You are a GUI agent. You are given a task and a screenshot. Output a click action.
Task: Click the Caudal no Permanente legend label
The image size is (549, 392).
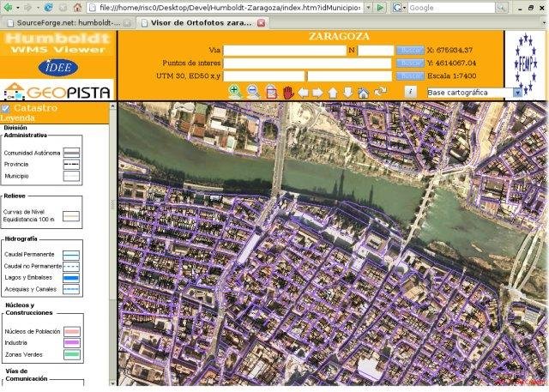click(x=33, y=266)
